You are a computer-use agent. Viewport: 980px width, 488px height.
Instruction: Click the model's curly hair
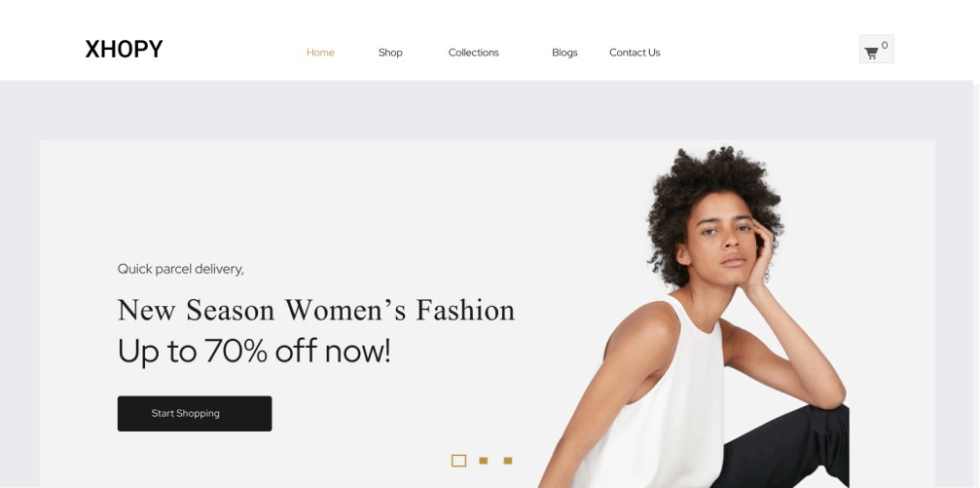click(712, 181)
